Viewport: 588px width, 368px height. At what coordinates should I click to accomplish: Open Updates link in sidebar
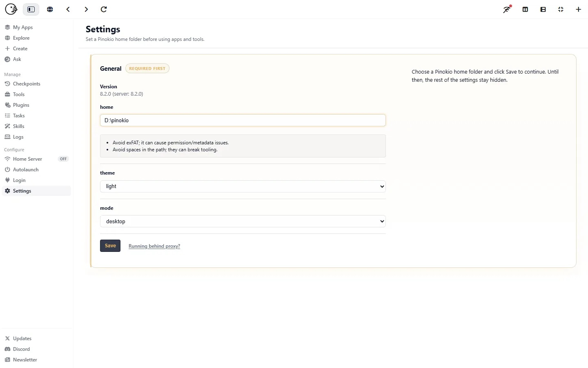(36, 339)
